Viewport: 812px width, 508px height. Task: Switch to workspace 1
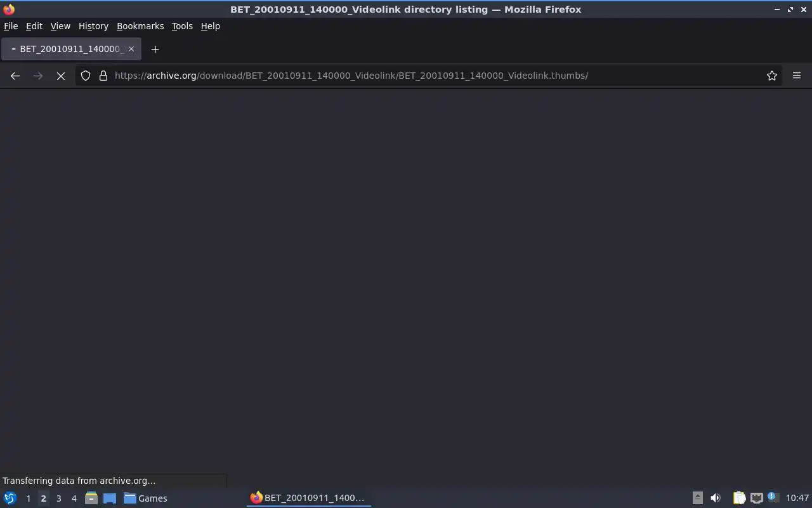coord(28,498)
